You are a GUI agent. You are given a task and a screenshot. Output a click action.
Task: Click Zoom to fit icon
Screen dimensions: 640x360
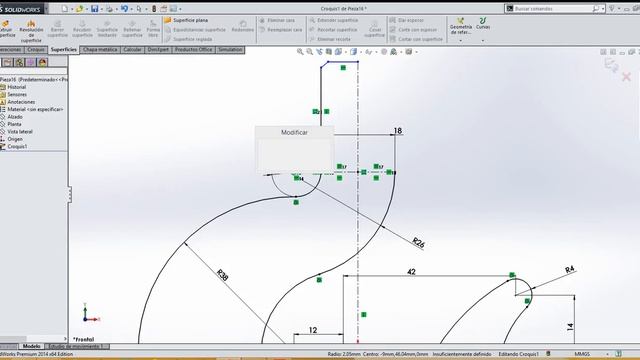[x=300, y=52]
